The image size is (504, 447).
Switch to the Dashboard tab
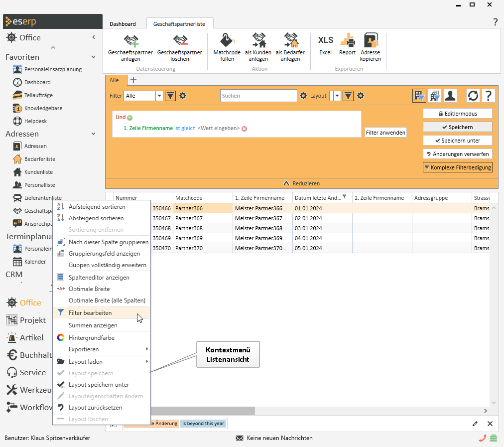coord(123,24)
